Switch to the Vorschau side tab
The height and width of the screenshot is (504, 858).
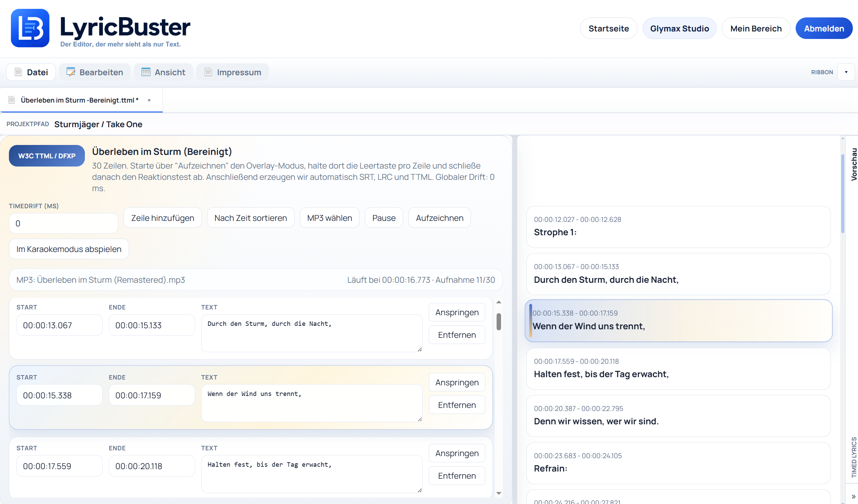pos(854,164)
